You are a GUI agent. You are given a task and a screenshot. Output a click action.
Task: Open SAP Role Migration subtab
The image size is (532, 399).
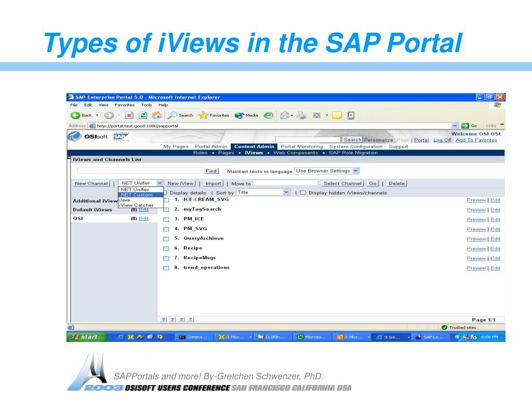click(x=353, y=153)
